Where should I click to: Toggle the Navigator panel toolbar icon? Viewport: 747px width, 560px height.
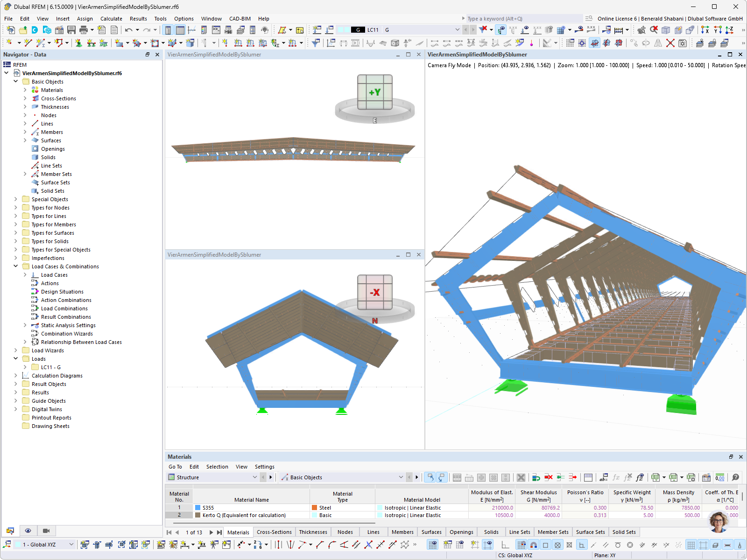click(x=168, y=30)
